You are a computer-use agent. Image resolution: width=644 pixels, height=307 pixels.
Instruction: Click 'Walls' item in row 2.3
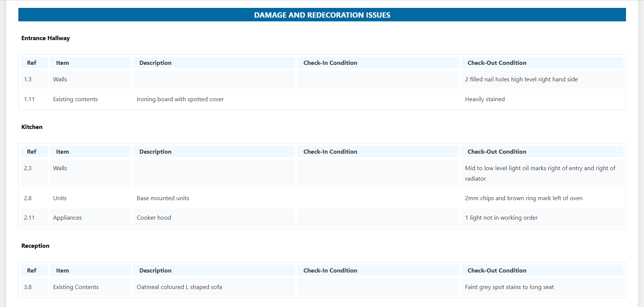tap(60, 168)
